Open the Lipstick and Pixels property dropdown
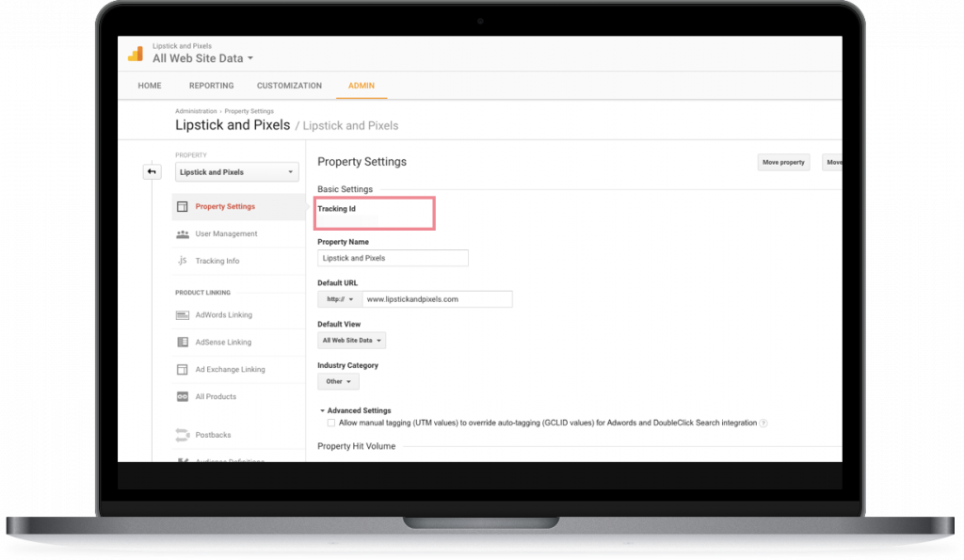The image size is (964, 560). coord(236,172)
